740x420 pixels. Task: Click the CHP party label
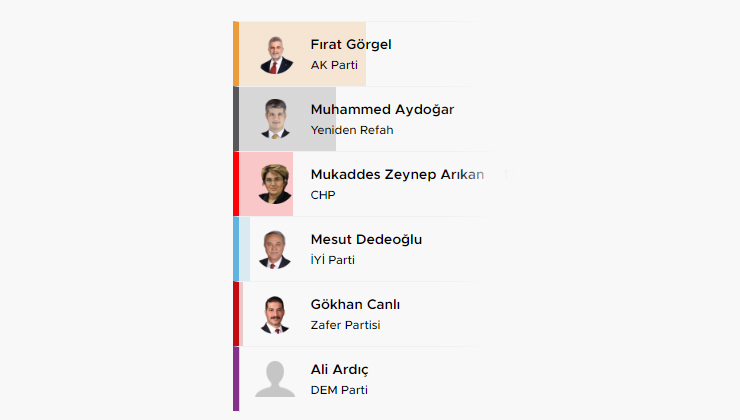coord(323,195)
